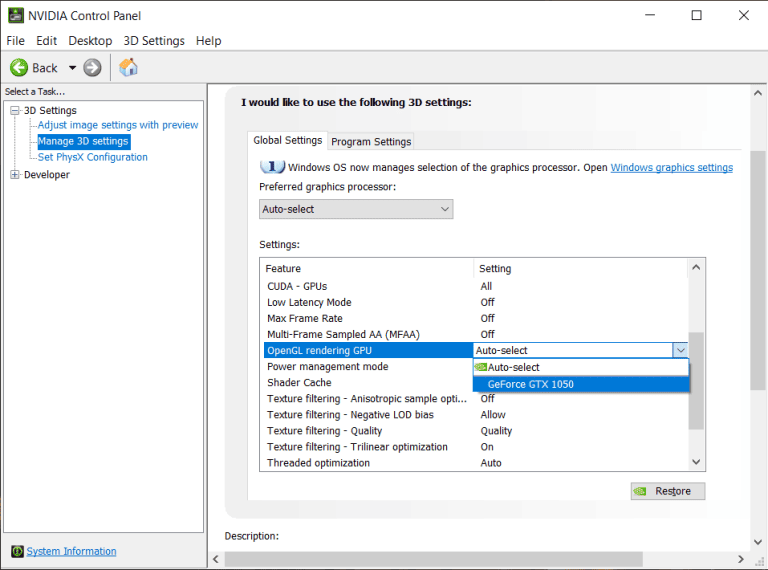Screen dimensions: 768x570
Task: Click the NVIDIA icon beside Restore
Action: point(642,491)
